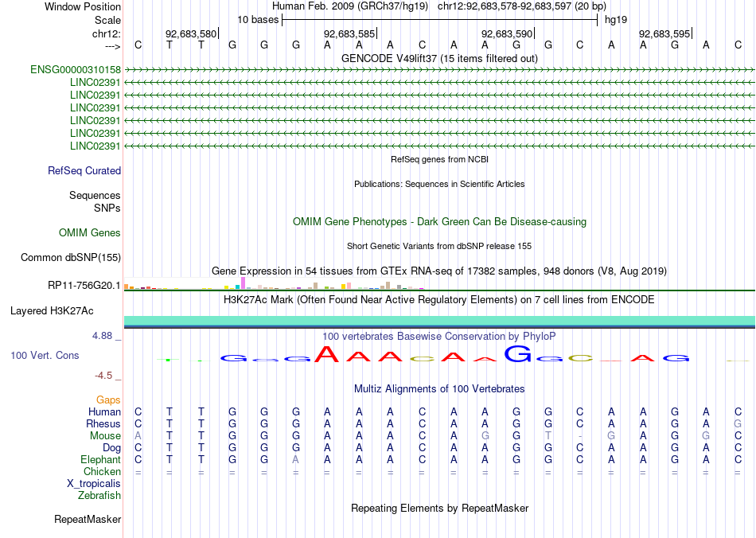Open the OMIM Genes track label

click(x=90, y=233)
